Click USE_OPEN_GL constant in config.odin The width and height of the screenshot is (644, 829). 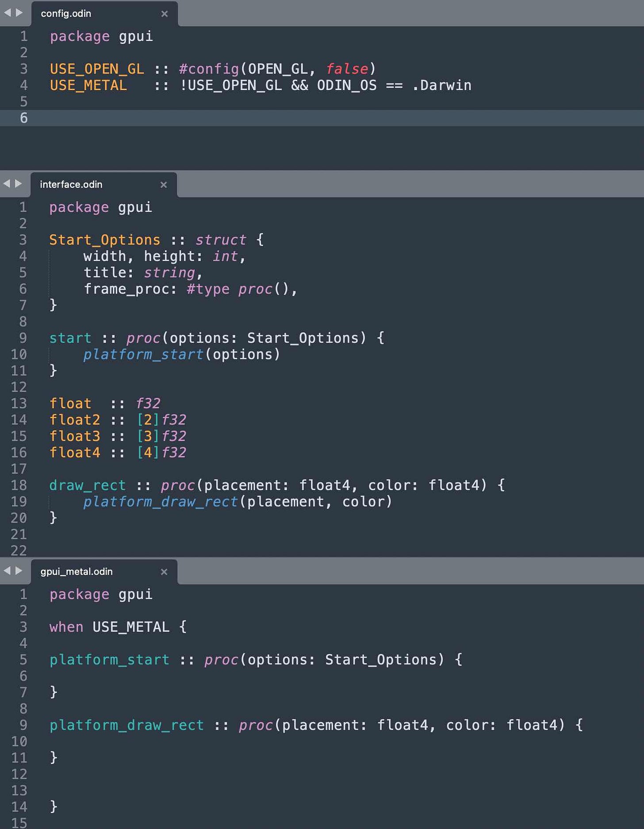[97, 69]
